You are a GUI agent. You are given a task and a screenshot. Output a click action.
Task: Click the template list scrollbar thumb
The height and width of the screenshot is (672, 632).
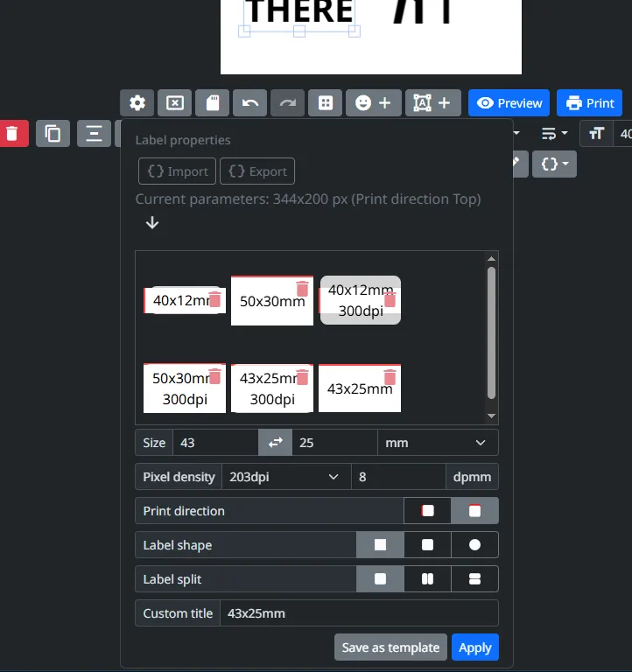(x=491, y=333)
